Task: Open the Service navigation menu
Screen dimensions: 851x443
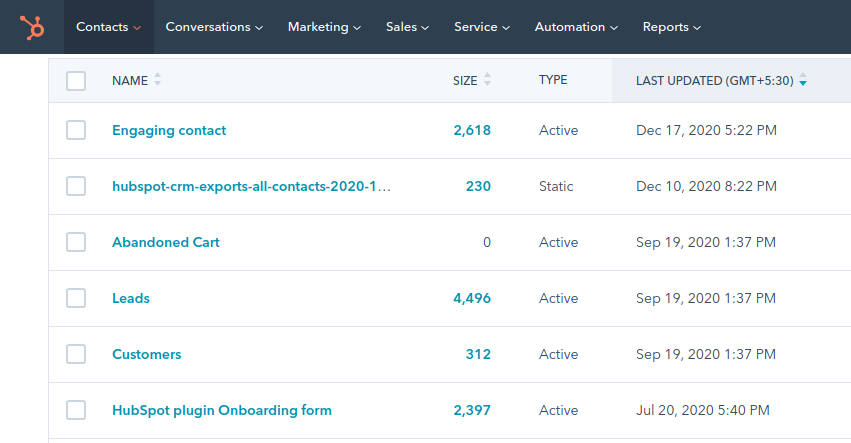Action: point(481,27)
